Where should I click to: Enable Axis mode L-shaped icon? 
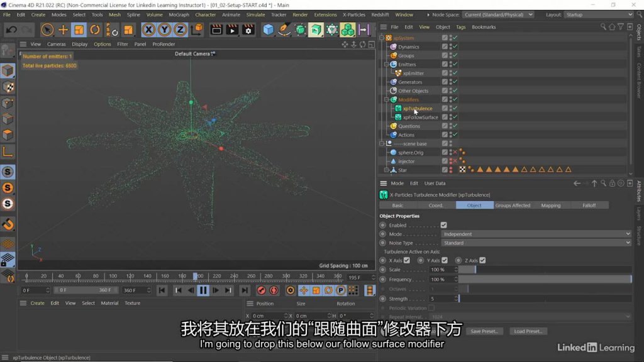pyautogui.click(x=8, y=152)
